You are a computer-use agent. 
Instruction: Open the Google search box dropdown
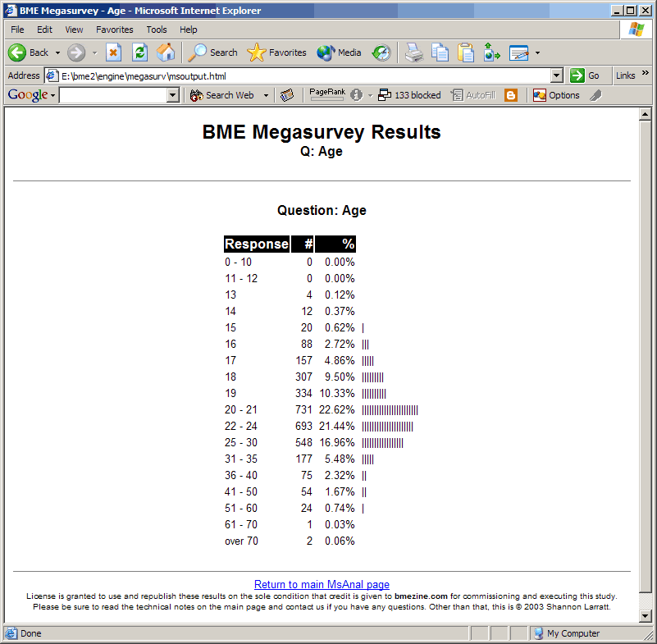(172, 95)
